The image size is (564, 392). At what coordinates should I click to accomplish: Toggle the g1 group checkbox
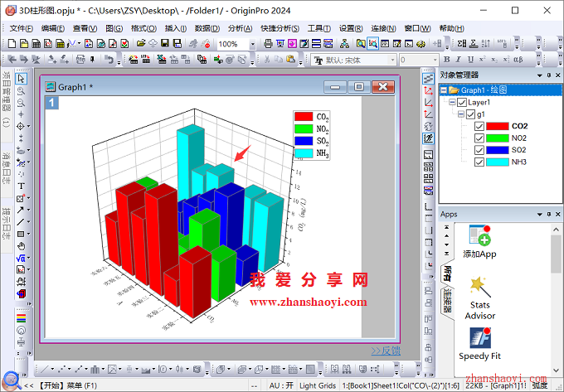(x=470, y=114)
